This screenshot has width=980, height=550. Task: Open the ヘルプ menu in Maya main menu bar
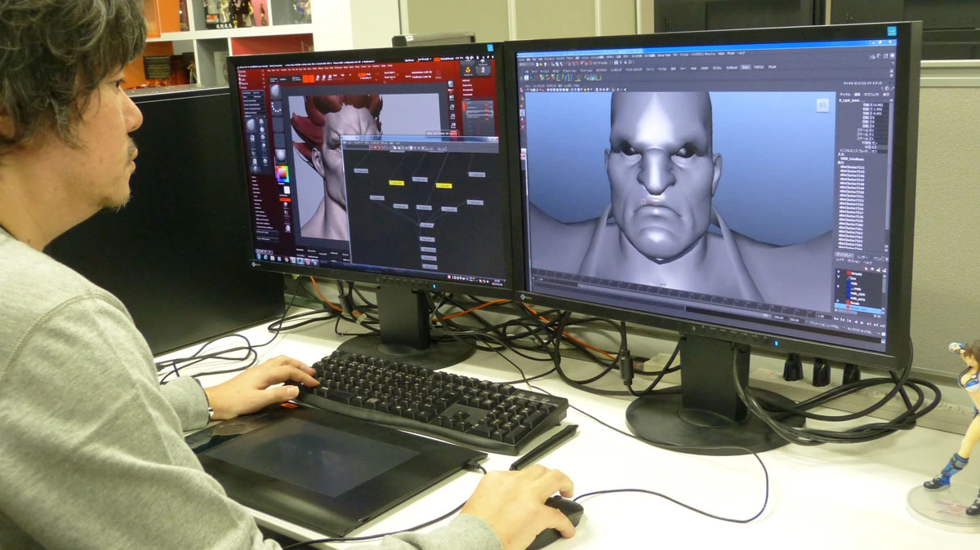pyautogui.click(x=741, y=53)
